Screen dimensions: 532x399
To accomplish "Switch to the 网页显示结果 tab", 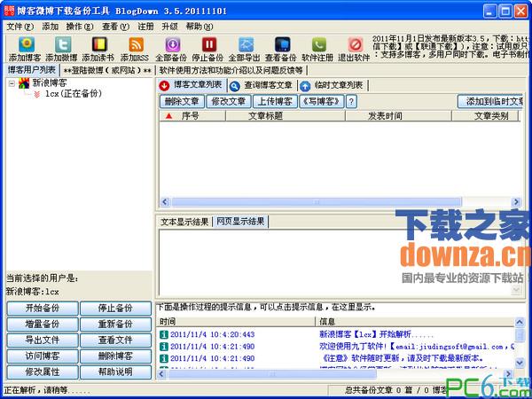I will click(x=240, y=222).
